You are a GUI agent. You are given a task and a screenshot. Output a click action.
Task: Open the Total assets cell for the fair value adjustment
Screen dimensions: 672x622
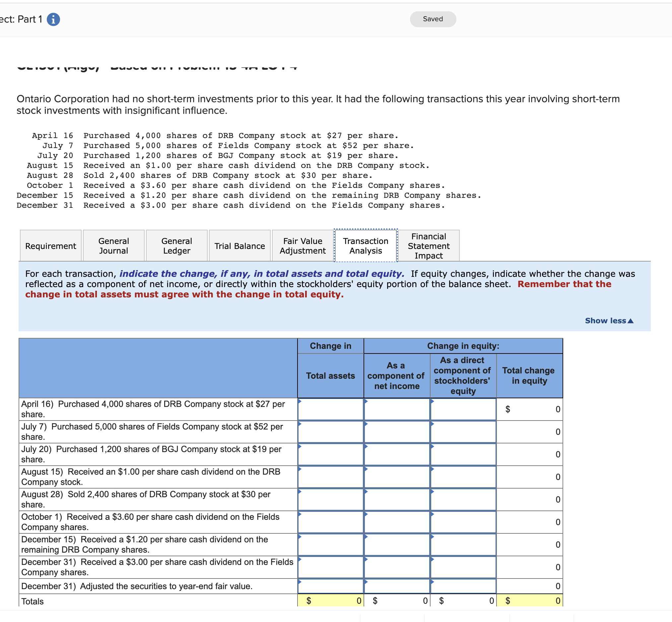click(330, 586)
